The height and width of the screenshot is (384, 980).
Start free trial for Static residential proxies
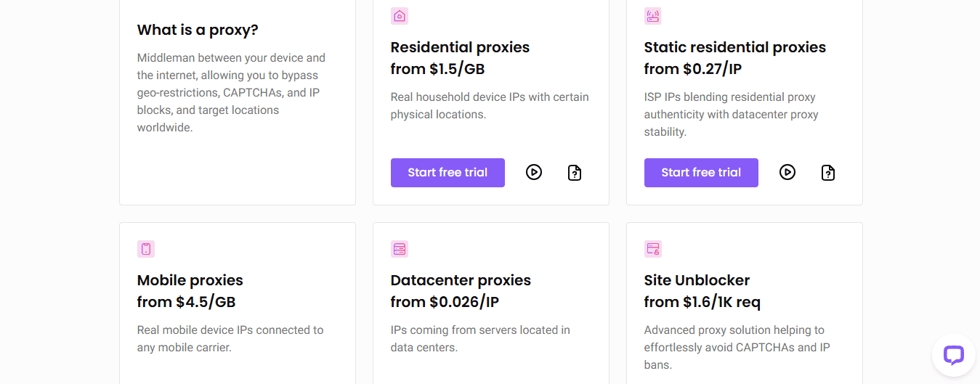click(701, 173)
